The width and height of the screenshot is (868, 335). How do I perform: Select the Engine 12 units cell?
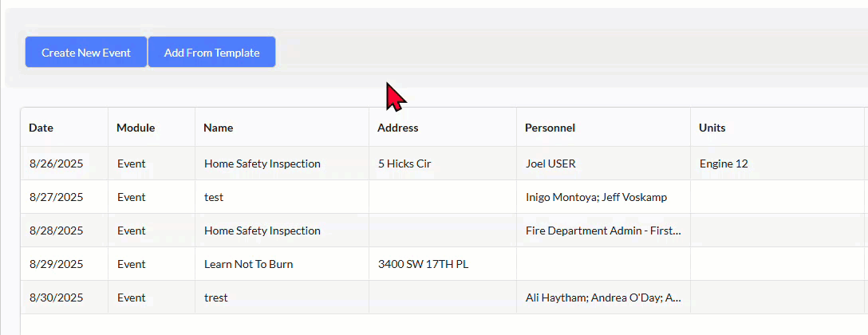724,164
